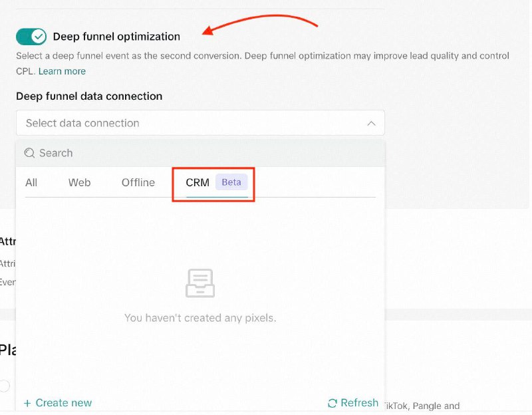Switch to the All tab
The width and height of the screenshot is (532, 415).
click(x=31, y=182)
